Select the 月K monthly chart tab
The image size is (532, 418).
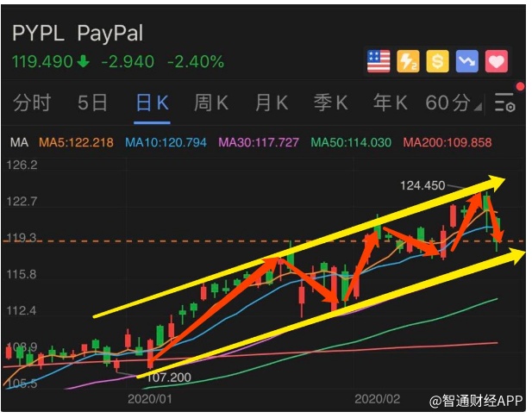[272, 103]
